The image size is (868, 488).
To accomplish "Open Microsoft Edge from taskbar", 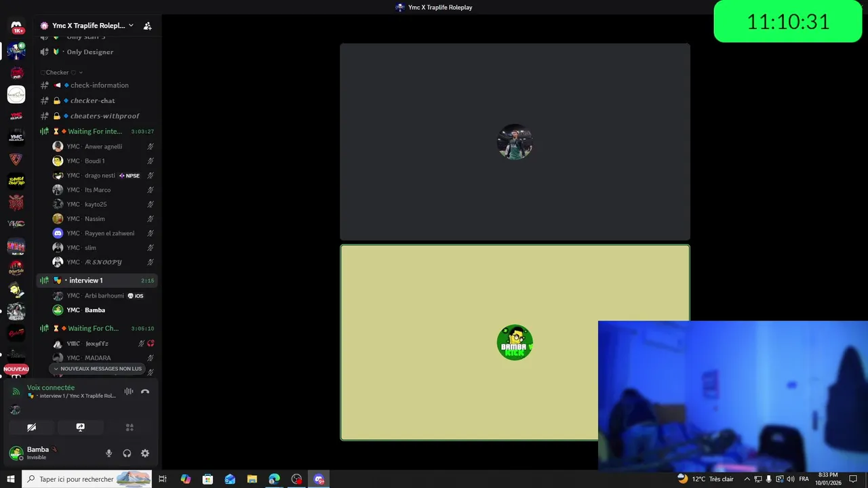I will point(274,479).
